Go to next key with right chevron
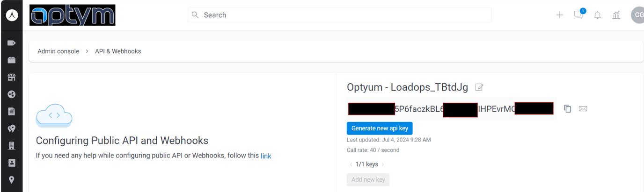This screenshot has width=644, height=192. [382, 164]
